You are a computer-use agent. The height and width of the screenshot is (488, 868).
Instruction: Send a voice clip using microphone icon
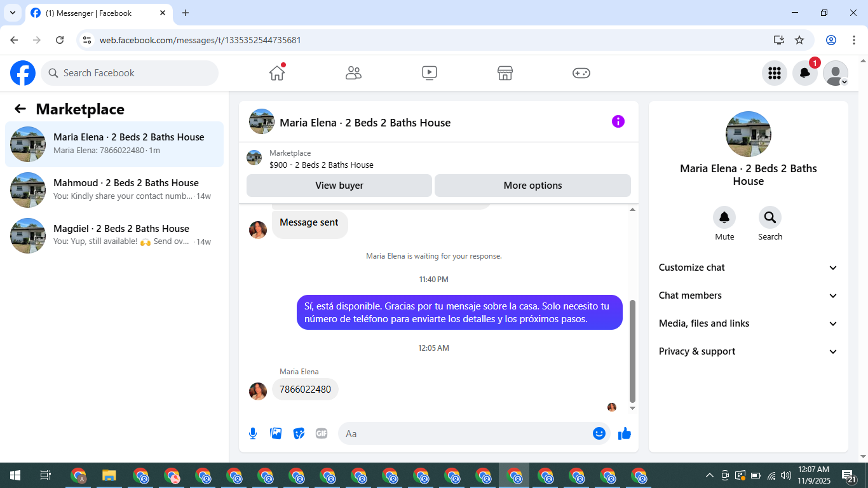click(x=253, y=433)
